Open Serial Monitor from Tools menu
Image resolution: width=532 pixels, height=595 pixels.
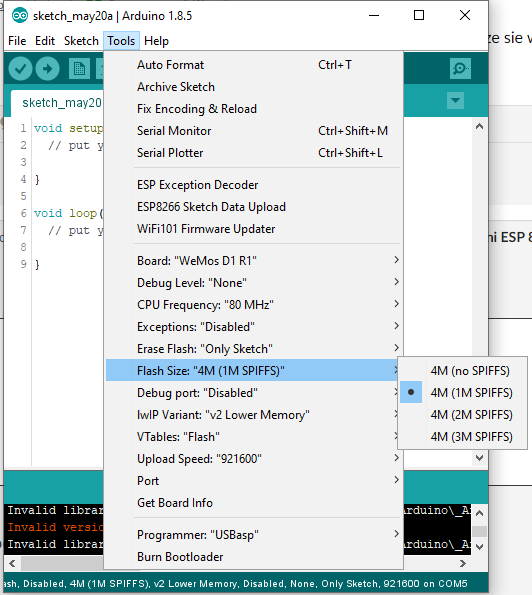pyautogui.click(x=253, y=131)
